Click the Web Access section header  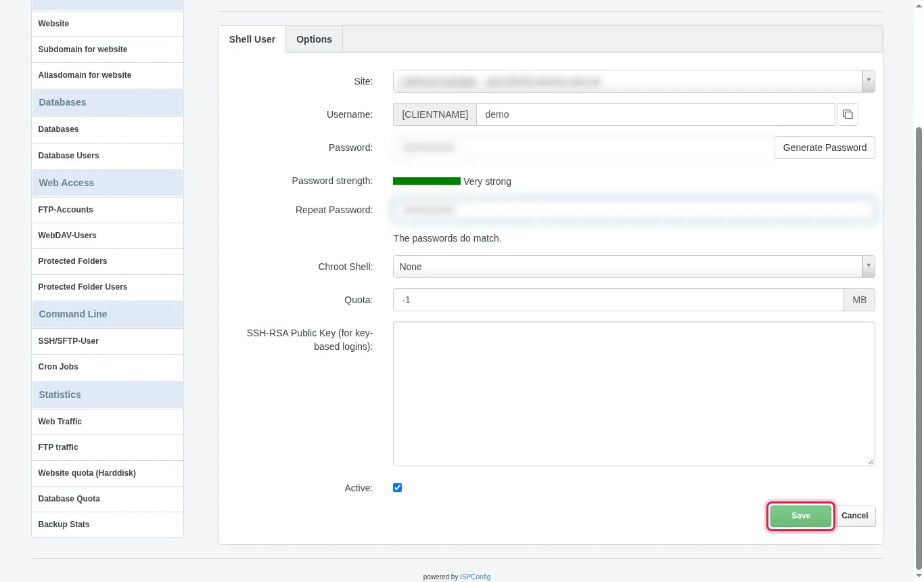[x=108, y=183]
